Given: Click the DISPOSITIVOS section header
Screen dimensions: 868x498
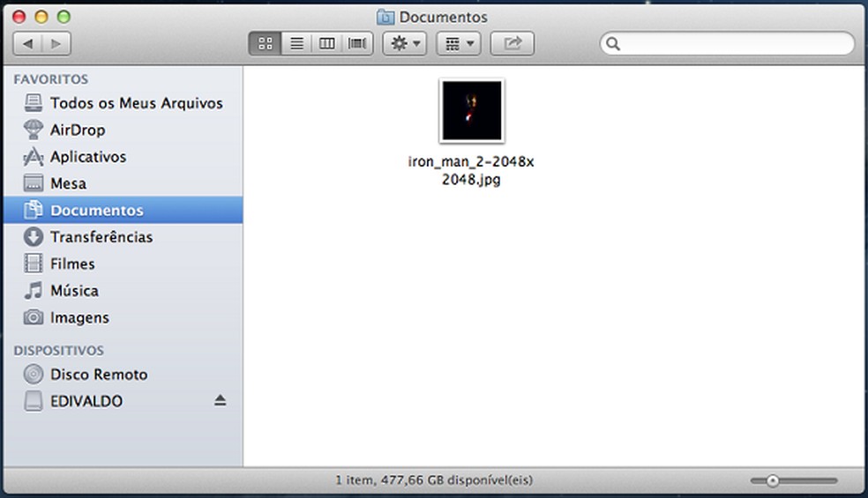Looking at the screenshot, I should click(x=59, y=350).
